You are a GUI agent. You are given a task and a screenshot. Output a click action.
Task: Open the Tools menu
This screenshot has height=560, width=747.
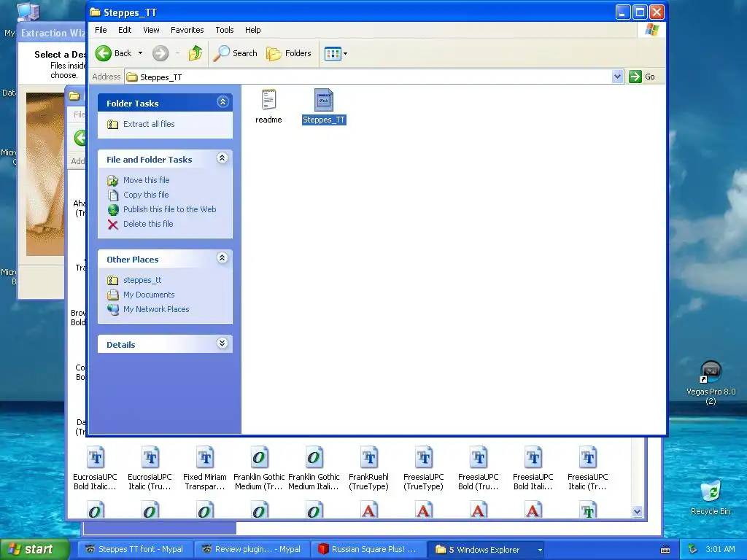(225, 29)
